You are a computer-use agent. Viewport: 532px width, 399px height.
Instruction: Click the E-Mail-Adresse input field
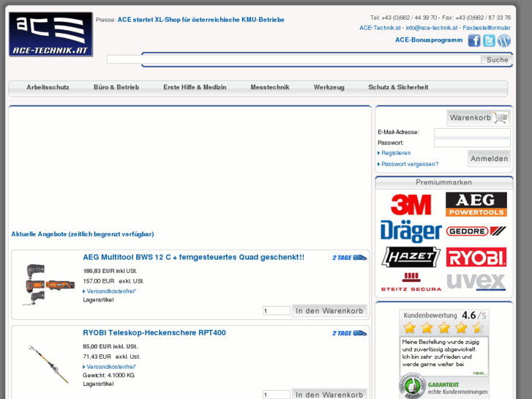pyautogui.click(x=472, y=133)
